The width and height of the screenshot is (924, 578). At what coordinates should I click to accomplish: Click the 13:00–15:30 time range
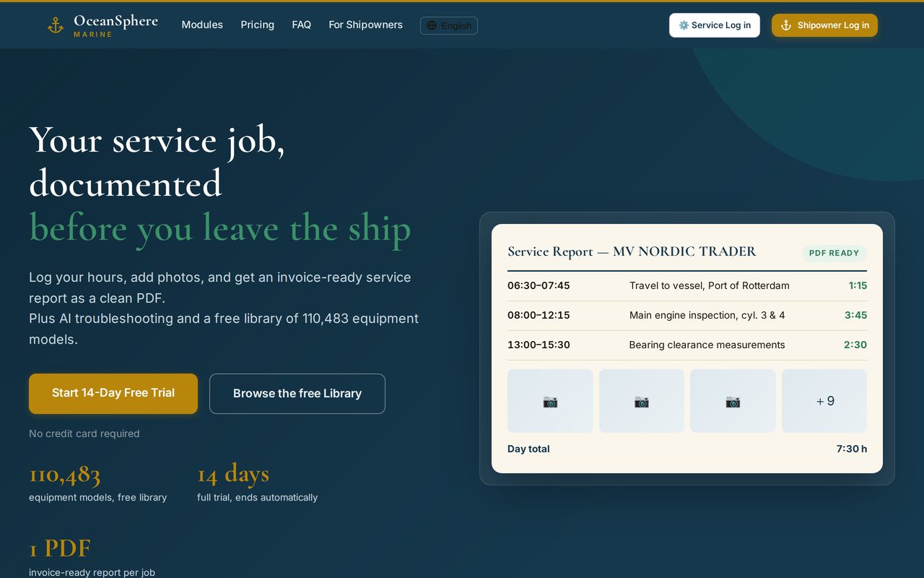pos(539,345)
